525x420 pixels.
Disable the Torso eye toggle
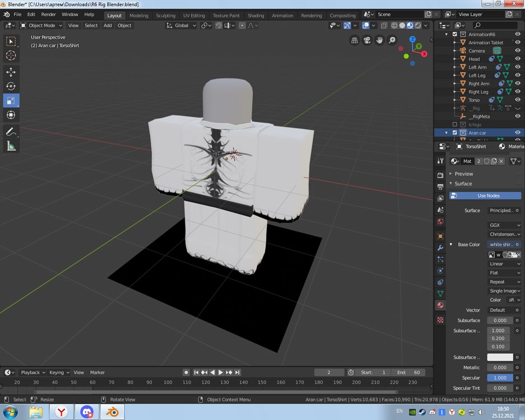click(x=518, y=99)
